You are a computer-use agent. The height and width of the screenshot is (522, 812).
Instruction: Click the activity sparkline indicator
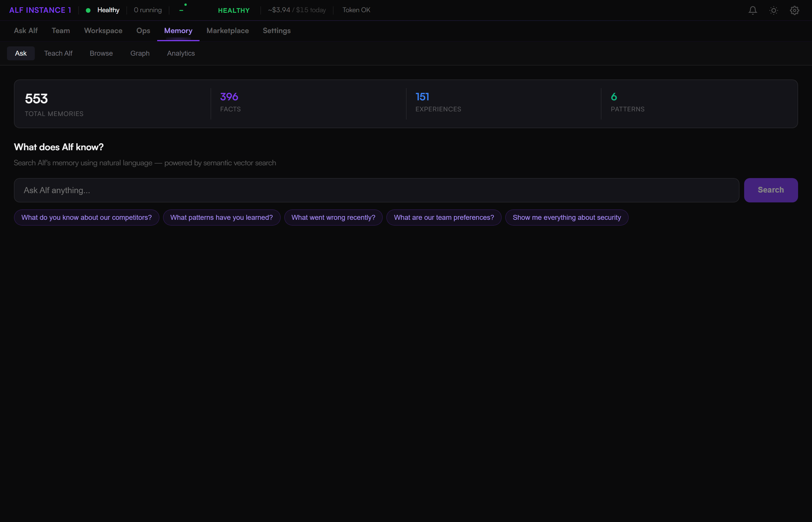(x=183, y=8)
